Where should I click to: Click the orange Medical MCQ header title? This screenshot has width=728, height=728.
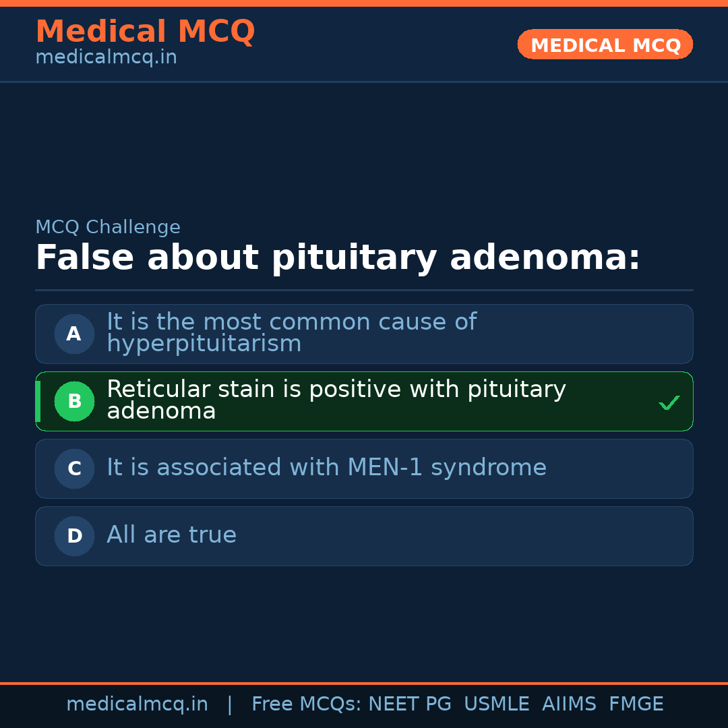[x=145, y=32]
